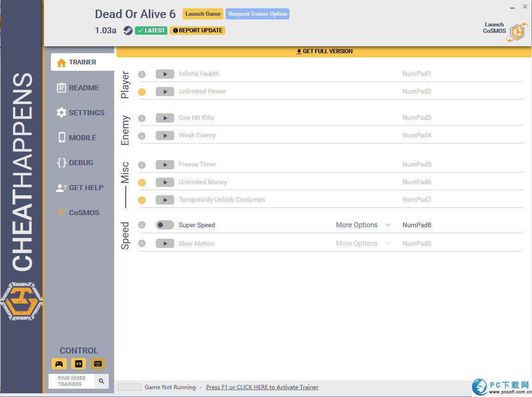The image size is (532, 397).
Task: Expand More Options for Super Speed
Action: tap(363, 225)
